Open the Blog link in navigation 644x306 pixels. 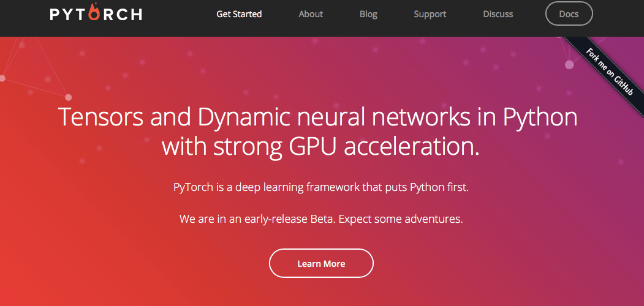(x=368, y=14)
